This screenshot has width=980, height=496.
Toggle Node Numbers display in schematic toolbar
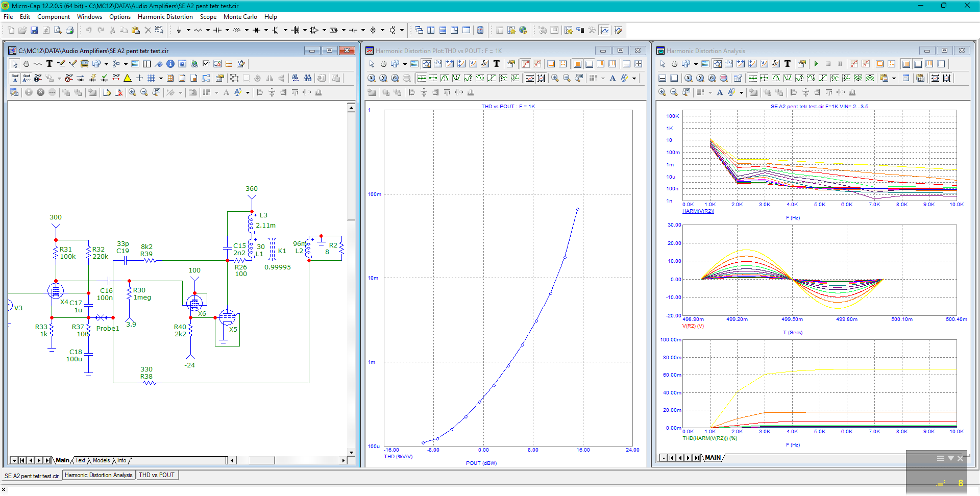pyautogui.click(x=38, y=78)
